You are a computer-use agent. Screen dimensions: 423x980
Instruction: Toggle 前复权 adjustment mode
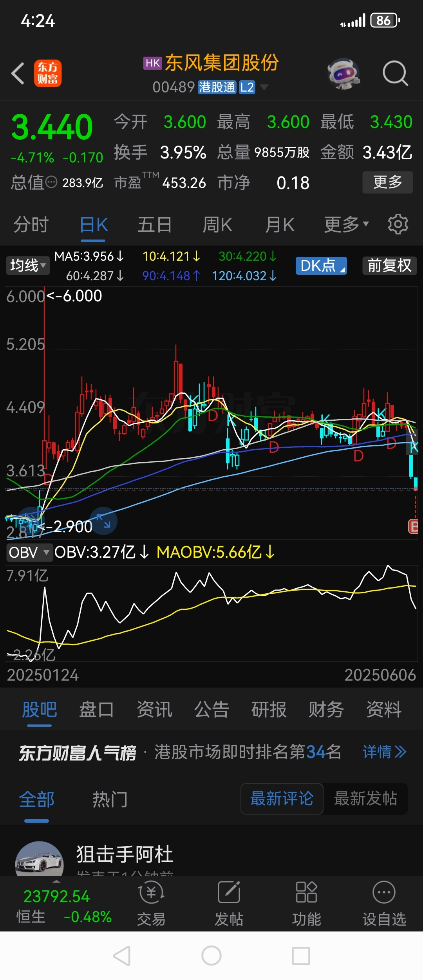click(x=389, y=266)
